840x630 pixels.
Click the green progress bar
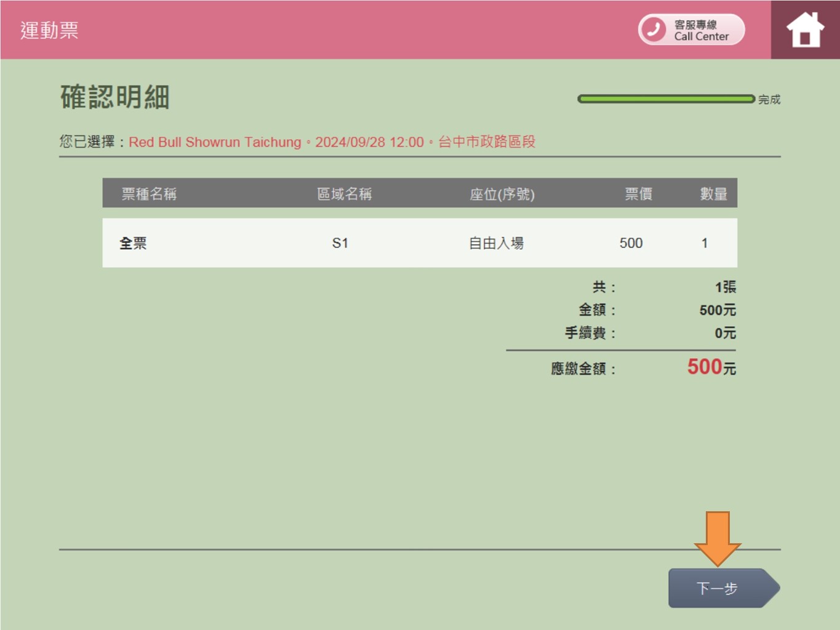666,99
